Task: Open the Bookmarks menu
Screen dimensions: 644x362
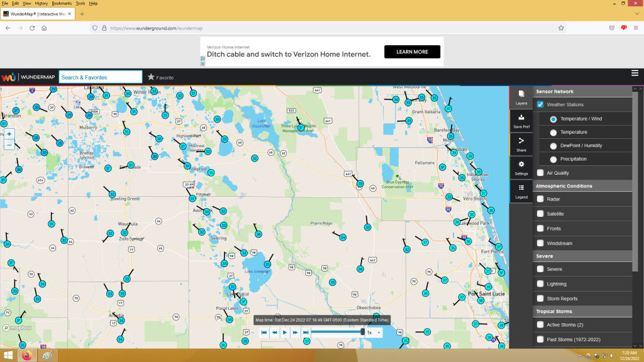Action: (62, 3)
